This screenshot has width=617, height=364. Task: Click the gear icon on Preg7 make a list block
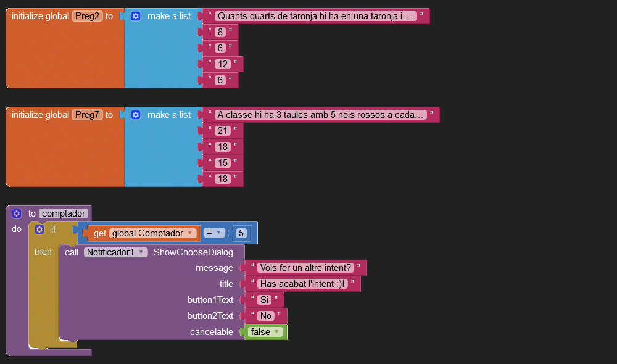[136, 115]
